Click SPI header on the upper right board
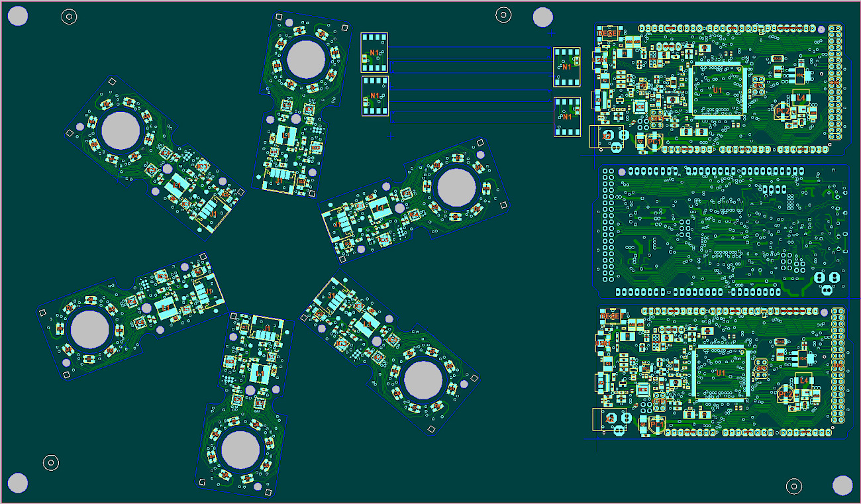861x504 pixels. (x=758, y=85)
